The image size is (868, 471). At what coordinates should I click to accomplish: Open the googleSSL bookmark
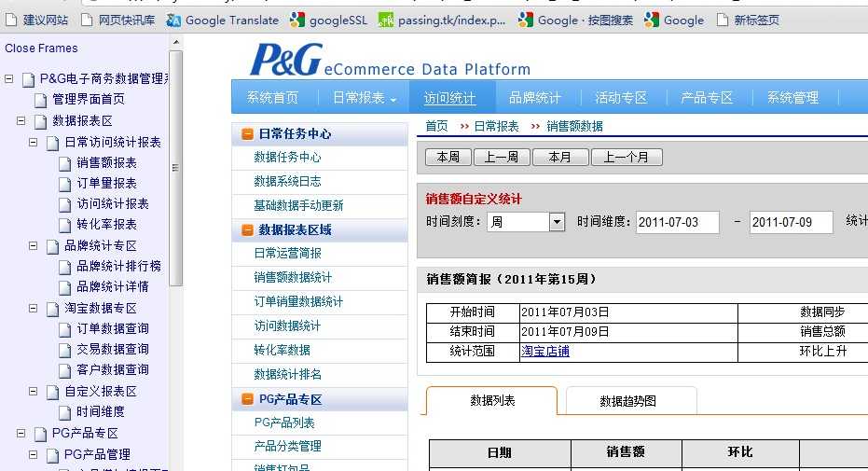tap(328, 21)
